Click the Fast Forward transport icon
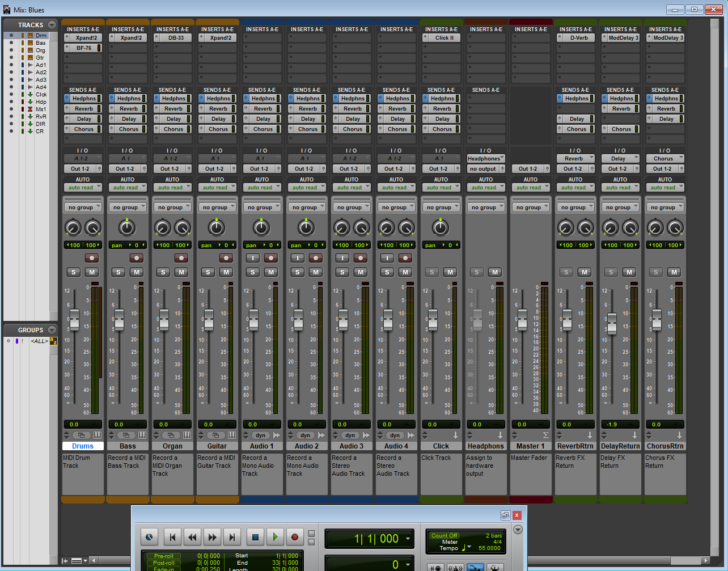Image resolution: width=728 pixels, height=571 pixels. point(212,537)
